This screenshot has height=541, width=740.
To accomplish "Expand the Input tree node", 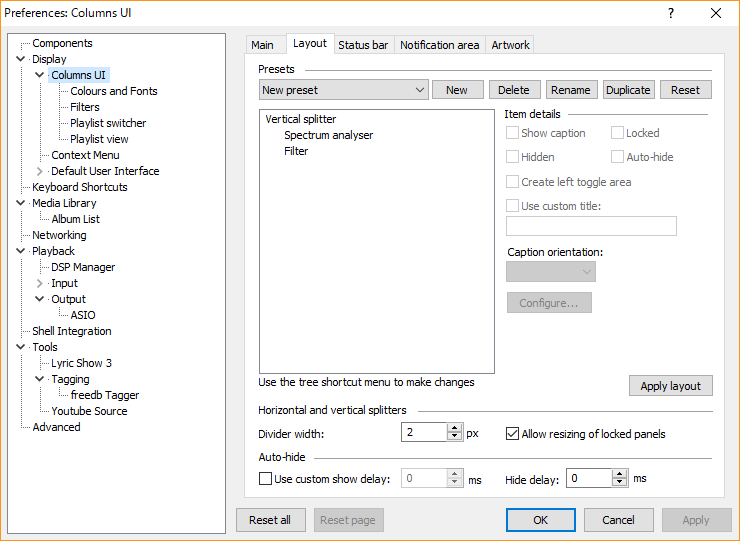I will (x=40, y=283).
